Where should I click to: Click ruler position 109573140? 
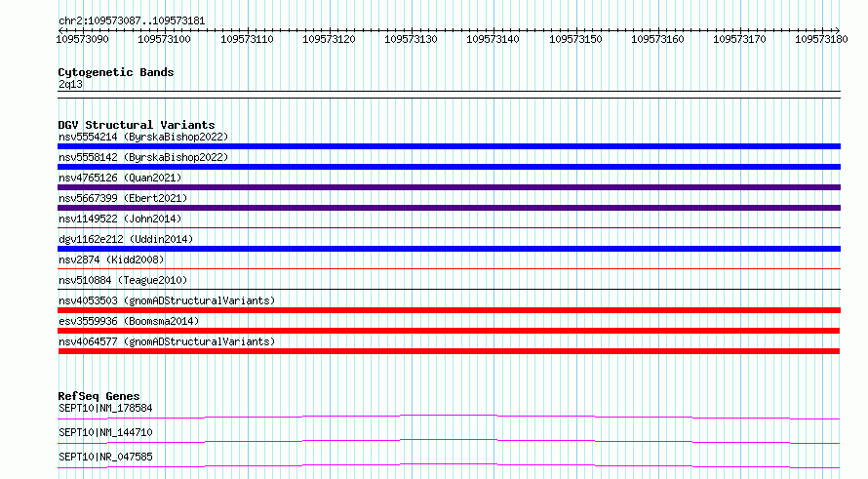click(x=493, y=39)
